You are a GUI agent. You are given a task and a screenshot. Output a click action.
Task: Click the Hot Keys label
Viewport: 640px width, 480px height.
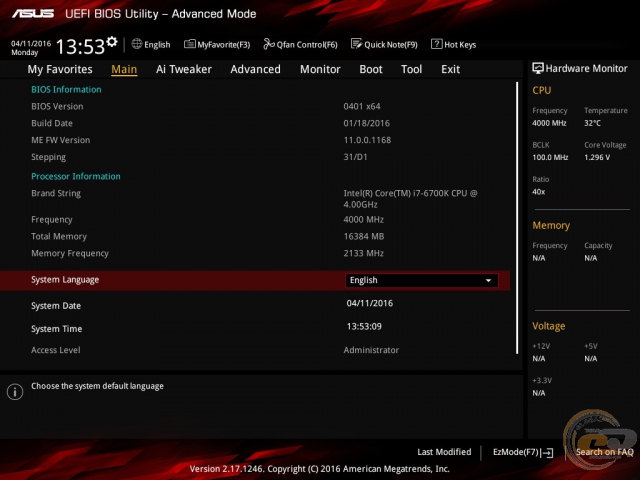tap(460, 44)
